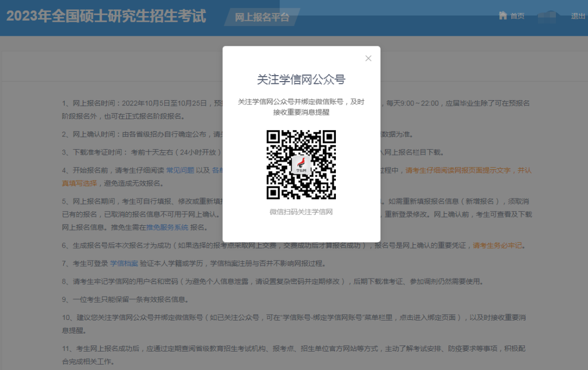Open the 网上报名平台 tab label
Viewport: 588px width, 370px height.
(262, 17)
